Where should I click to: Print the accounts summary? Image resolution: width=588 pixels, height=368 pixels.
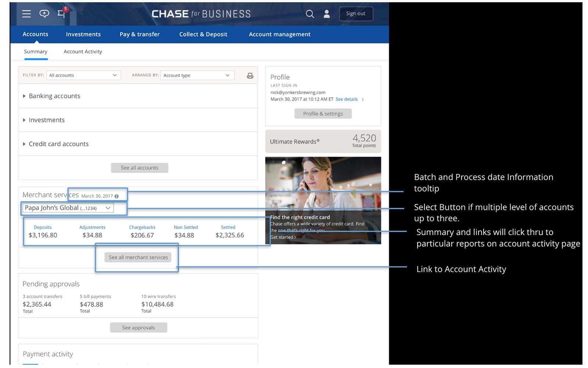point(250,75)
